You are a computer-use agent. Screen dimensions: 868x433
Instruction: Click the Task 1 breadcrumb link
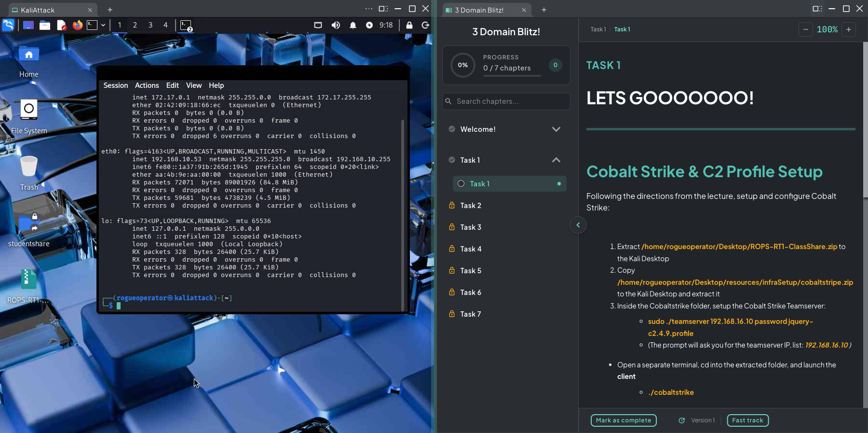(x=598, y=29)
